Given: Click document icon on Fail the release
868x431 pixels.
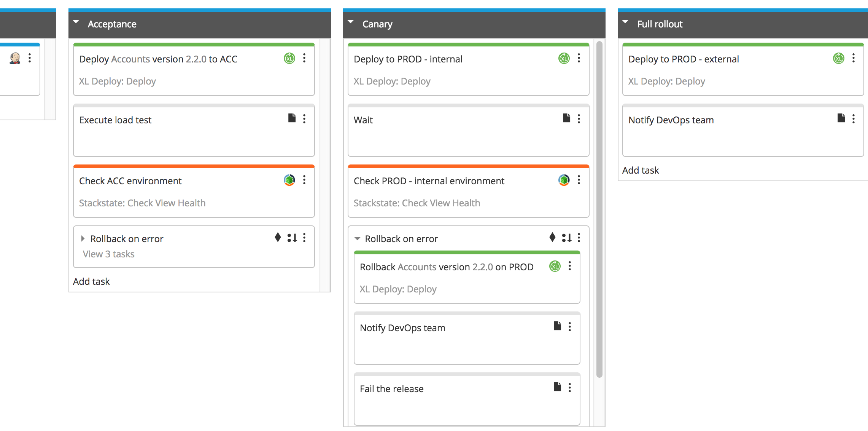Looking at the screenshot, I should [557, 387].
